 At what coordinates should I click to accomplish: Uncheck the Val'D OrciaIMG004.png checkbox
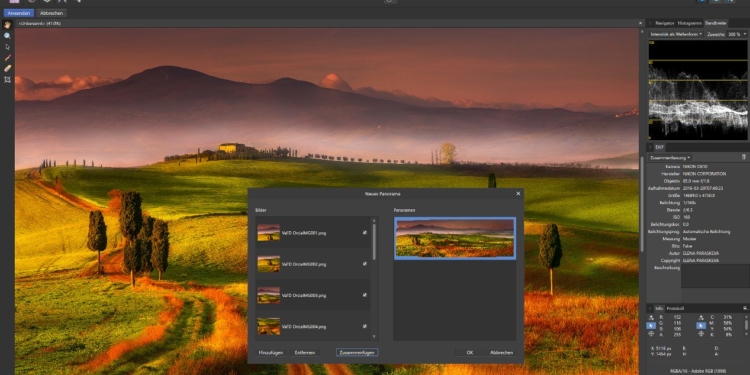pyautogui.click(x=364, y=326)
